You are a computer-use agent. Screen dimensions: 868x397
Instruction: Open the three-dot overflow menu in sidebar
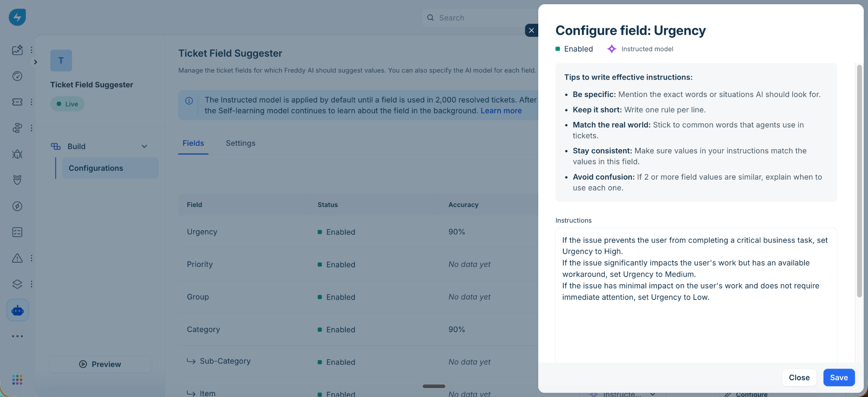click(17, 336)
